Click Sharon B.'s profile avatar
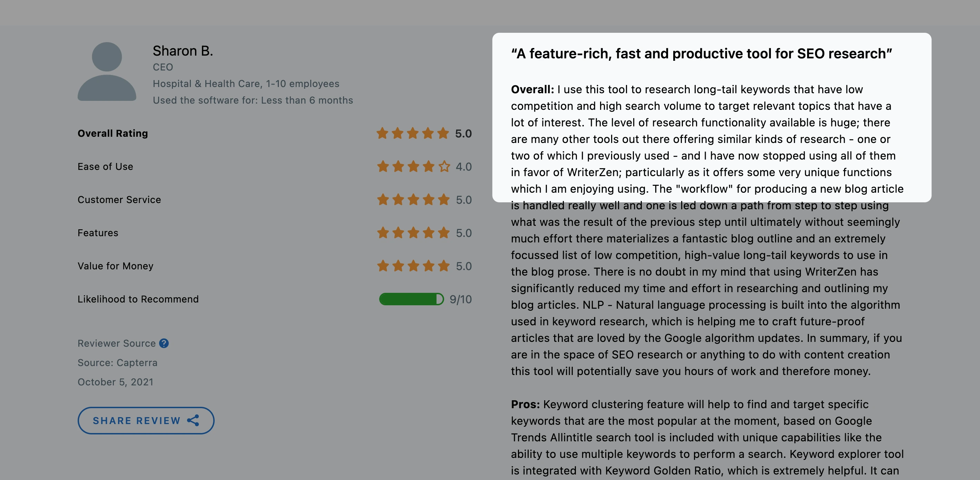The height and width of the screenshot is (480, 980). [107, 71]
